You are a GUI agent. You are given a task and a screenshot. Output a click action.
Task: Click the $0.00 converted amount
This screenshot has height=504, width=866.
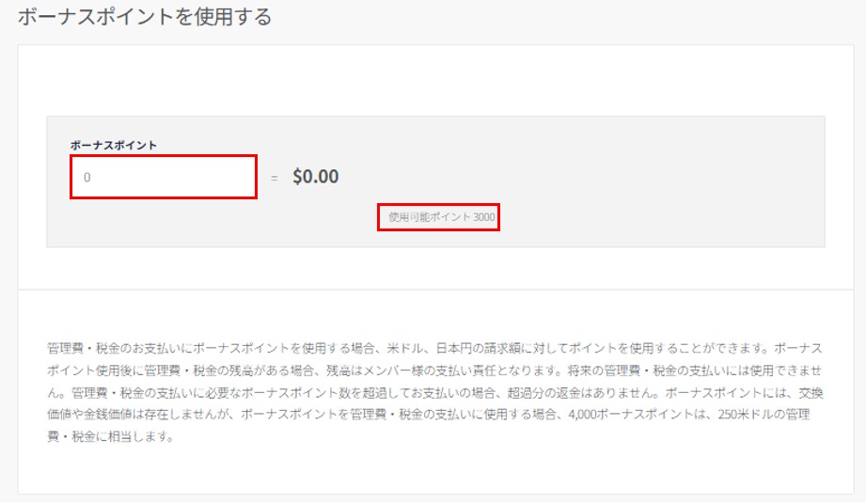[316, 177]
